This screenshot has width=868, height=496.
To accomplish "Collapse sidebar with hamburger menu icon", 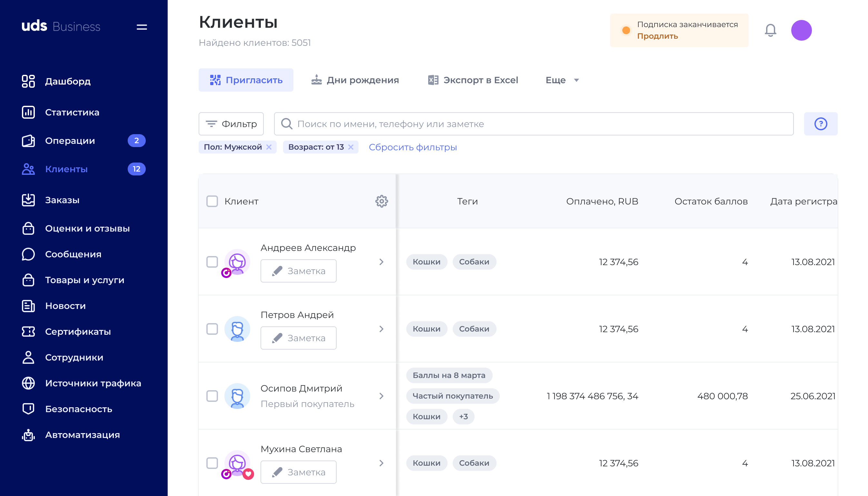I will [x=142, y=27].
